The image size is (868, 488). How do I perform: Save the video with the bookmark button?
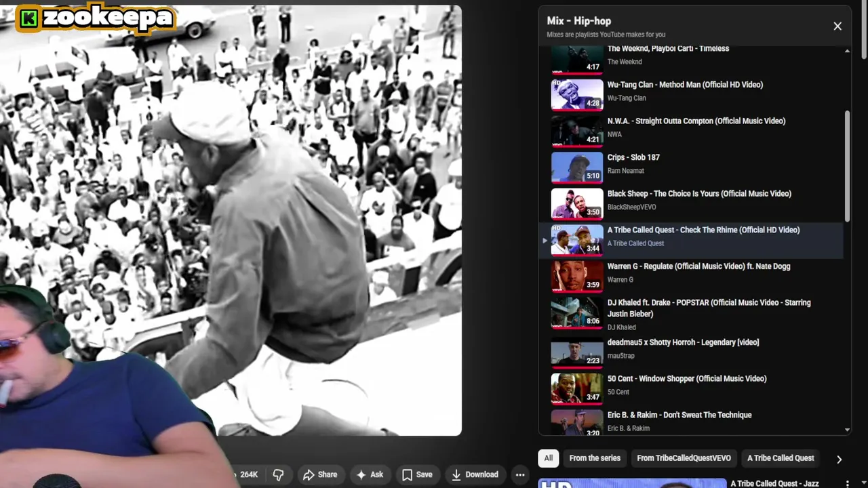pos(417,474)
